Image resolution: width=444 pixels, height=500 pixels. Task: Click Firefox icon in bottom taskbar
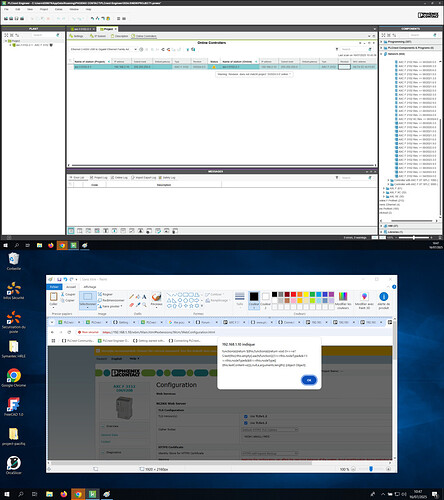[64, 494]
